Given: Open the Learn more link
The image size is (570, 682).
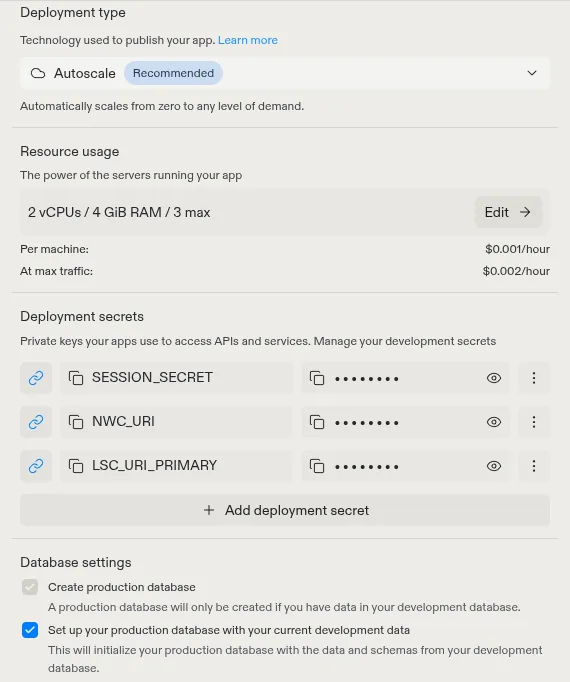Looking at the screenshot, I should click(x=248, y=40).
